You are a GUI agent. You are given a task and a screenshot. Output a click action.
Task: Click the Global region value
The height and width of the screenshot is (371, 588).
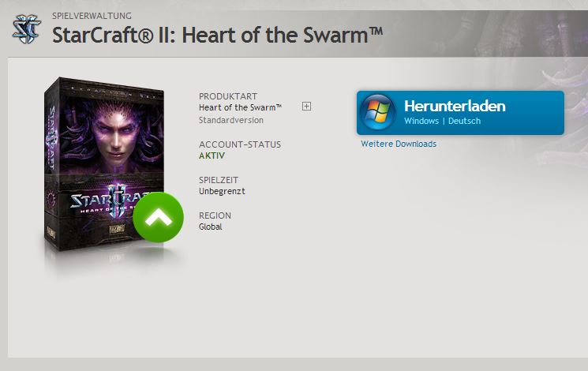(211, 227)
